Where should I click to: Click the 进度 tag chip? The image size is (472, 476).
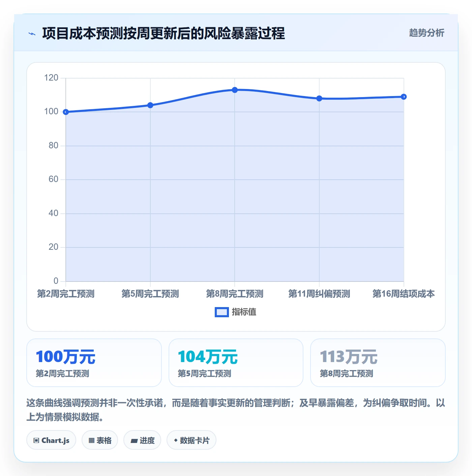click(x=142, y=440)
